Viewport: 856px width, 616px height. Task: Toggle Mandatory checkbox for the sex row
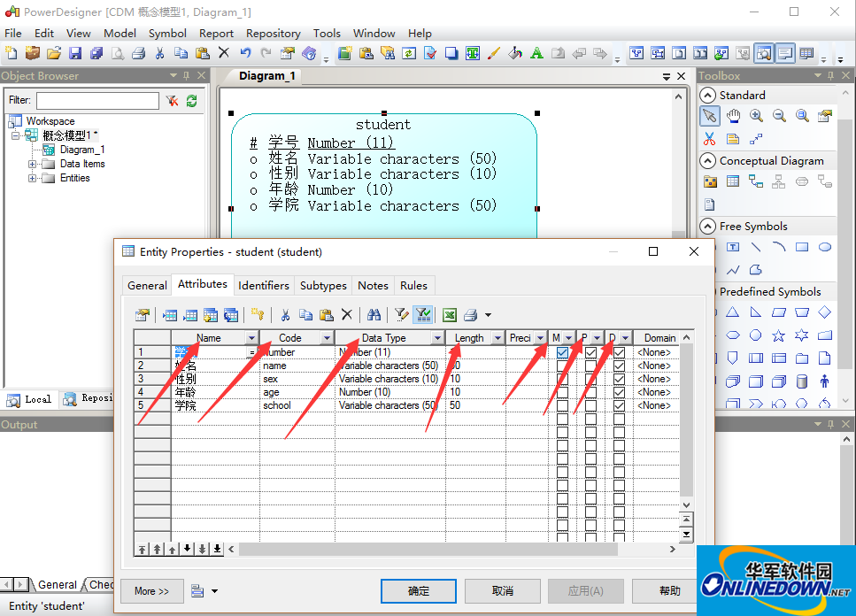pos(562,379)
